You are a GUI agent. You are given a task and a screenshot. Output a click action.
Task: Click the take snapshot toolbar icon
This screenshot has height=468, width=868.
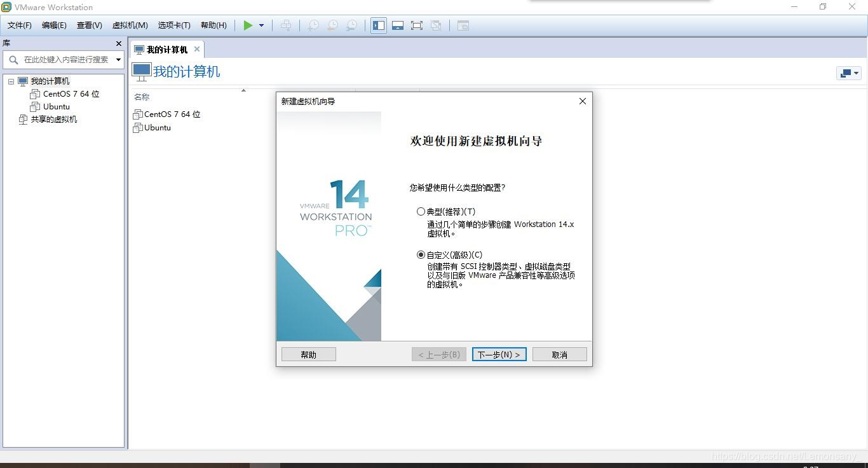point(313,25)
